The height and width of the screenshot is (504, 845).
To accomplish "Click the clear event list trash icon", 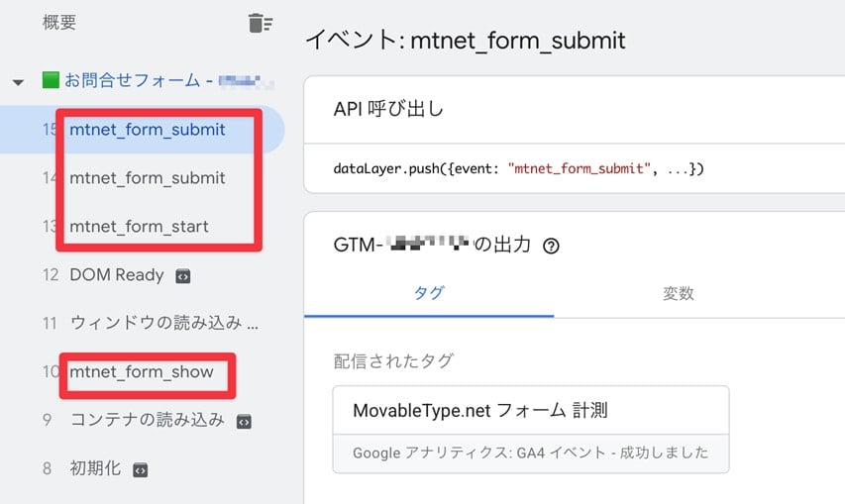I will tap(260, 23).
